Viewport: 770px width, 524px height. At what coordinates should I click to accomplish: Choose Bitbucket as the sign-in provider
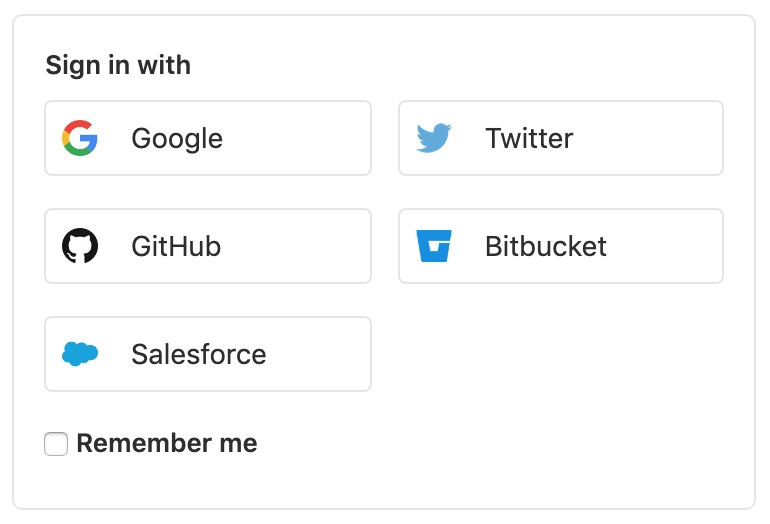(561, 246)
